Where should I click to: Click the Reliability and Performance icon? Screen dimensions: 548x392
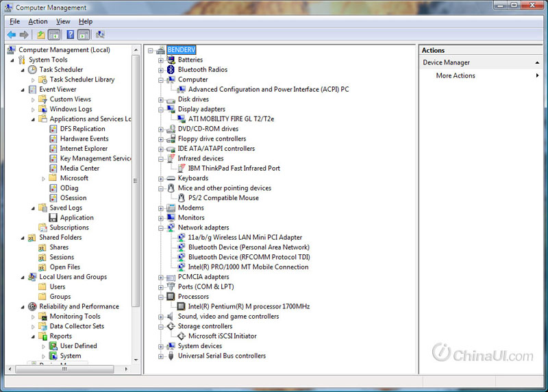pos(32,306)
